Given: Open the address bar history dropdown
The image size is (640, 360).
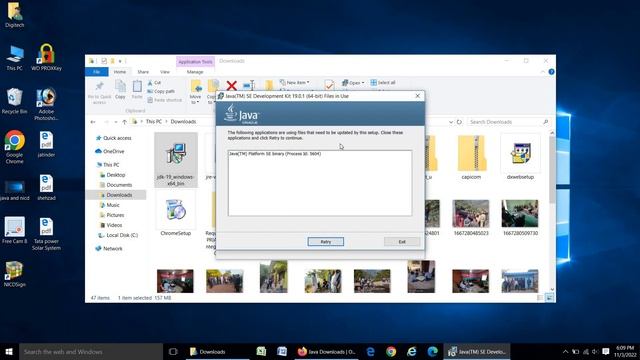Looking at the screenshot, I should click(451, 122).
